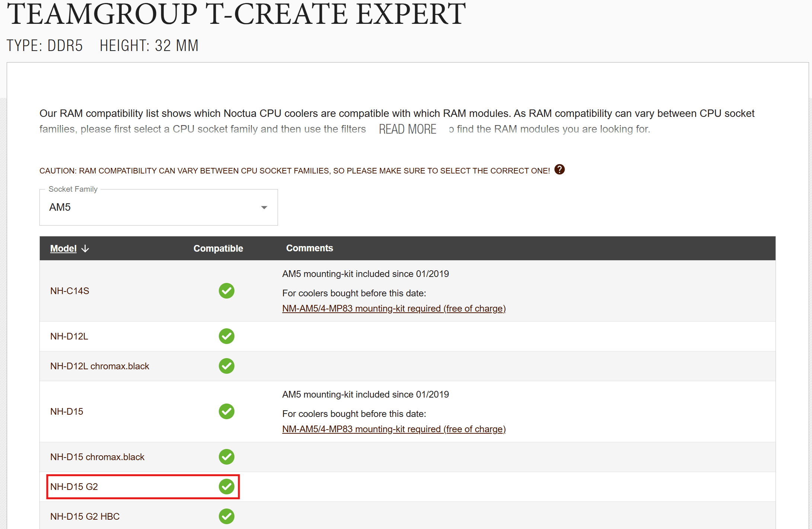Screen dimensions: 812x529
Task: Select the NH-C14S model cell
Action: coord(70,291)
